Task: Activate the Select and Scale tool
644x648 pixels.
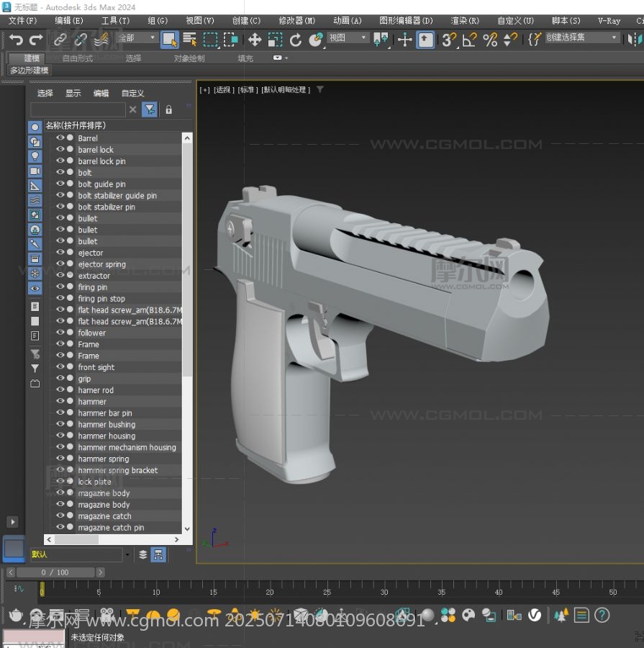Action: point(275,40)
